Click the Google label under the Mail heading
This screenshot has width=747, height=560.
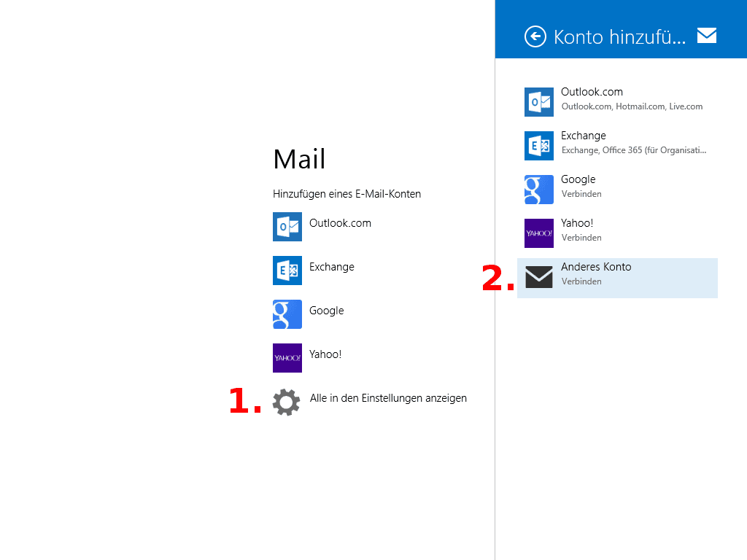coord(326,311)
